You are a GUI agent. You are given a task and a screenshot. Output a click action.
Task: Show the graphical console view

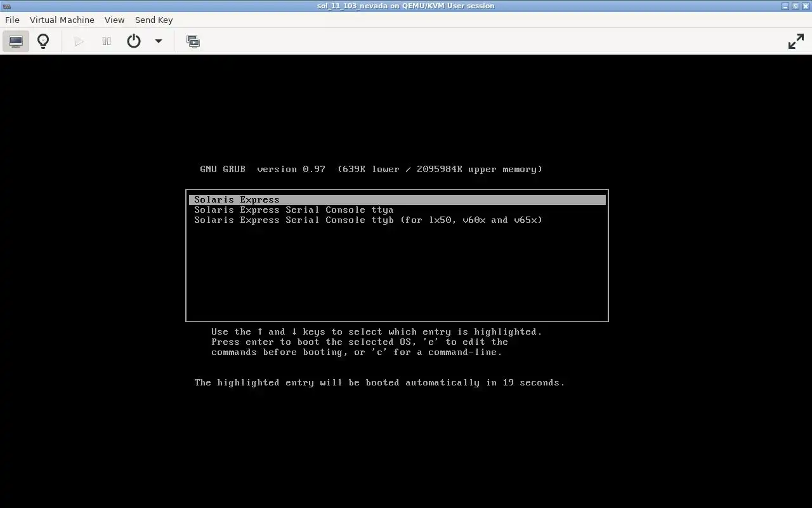point(16,41)
